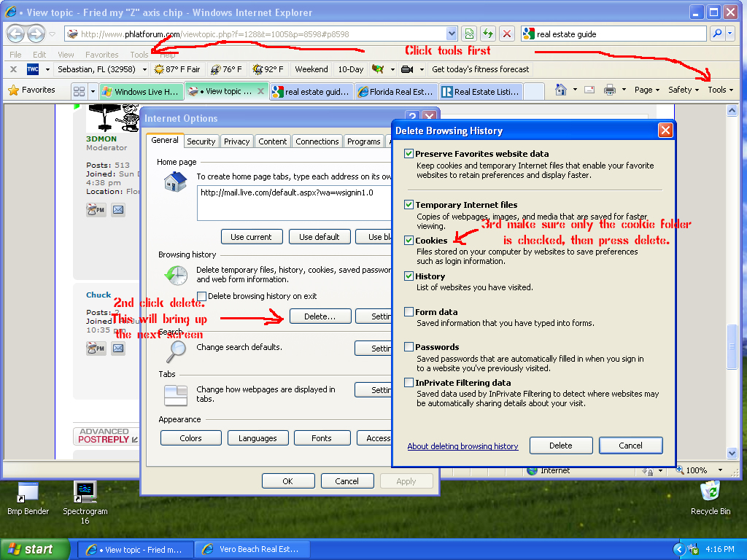Enable the Passwords checkbox

pos(409,347)
